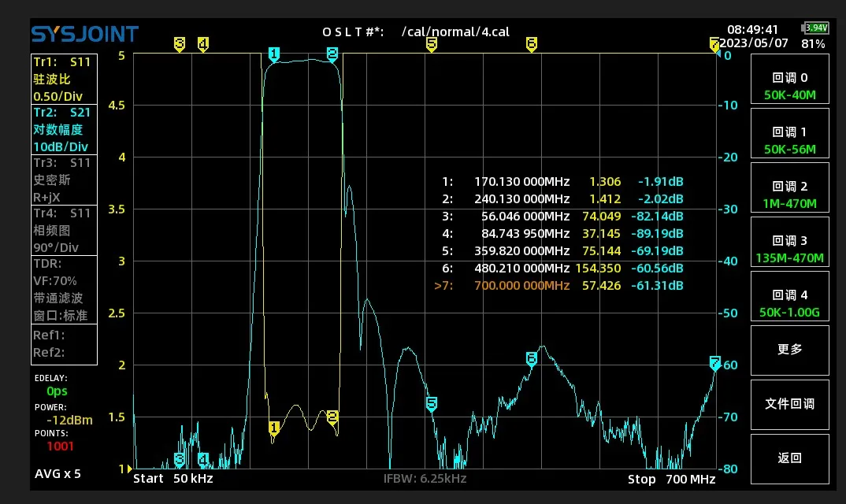Click the 81% battery percentage
846x504 pixels.
point(813,44)
